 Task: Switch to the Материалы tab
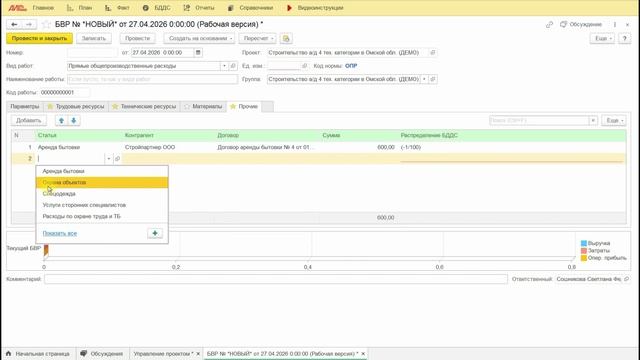click(x=203, y=107)
